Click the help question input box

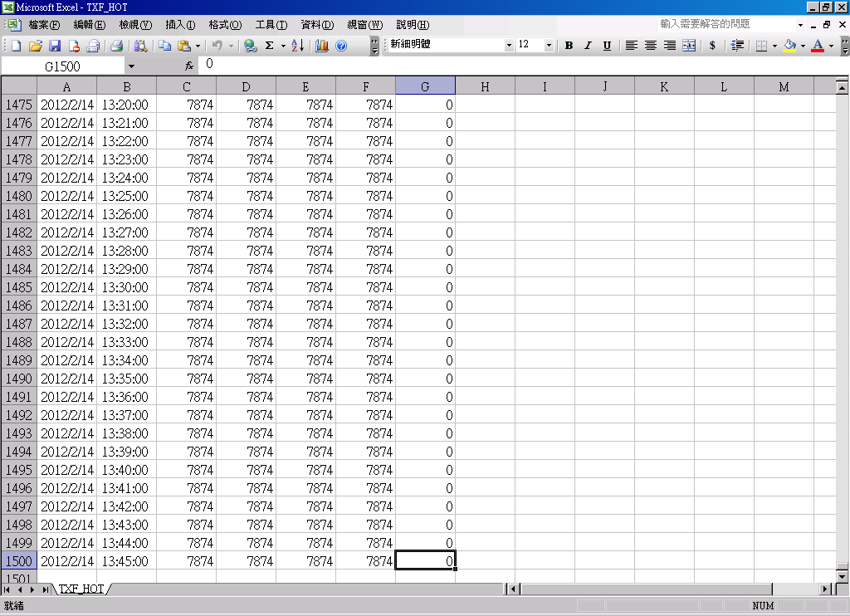click(x=726, y=24)
